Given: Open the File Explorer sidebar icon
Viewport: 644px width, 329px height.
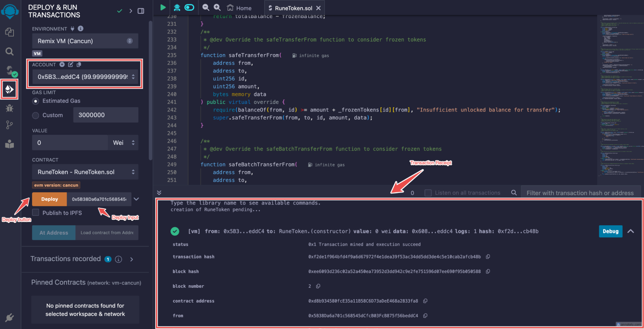Looking at the screenshot, I should 9,32.
